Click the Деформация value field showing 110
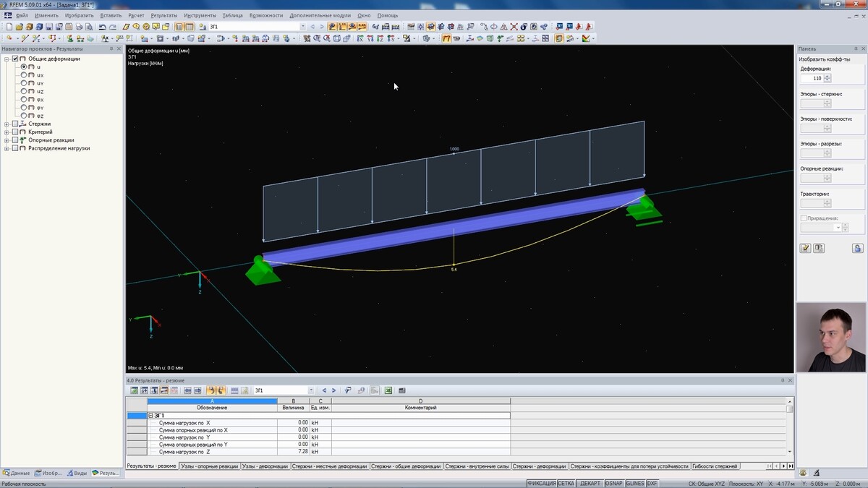 [812, 78]
